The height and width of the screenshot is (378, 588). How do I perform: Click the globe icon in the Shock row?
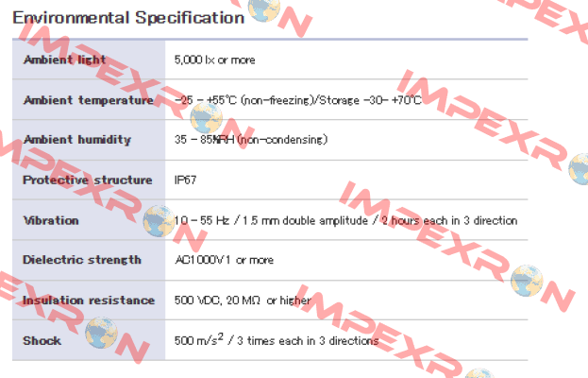(x=101, y=333)
